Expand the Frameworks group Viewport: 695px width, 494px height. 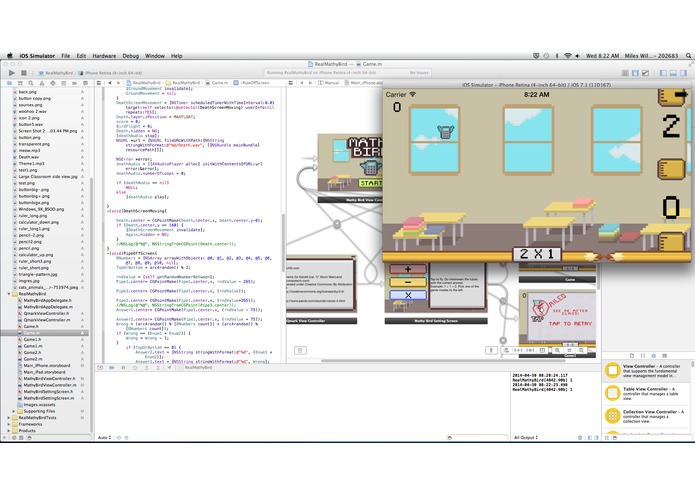(x=9, y=424)
